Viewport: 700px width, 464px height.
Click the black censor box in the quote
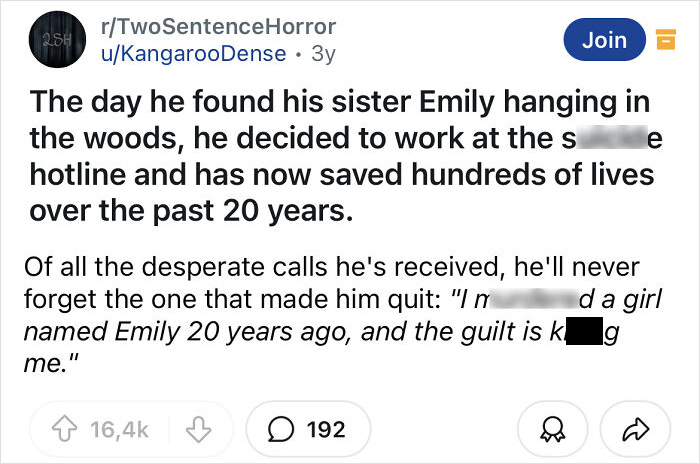coord(584,331)
